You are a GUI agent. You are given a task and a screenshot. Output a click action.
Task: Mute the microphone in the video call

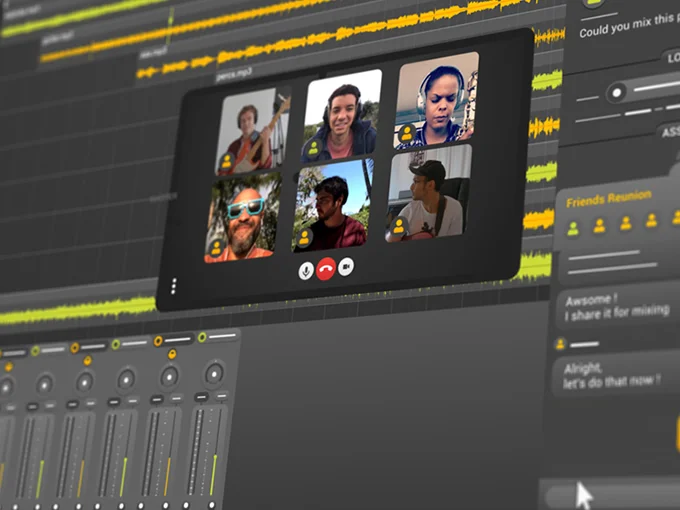click(306, 270)
